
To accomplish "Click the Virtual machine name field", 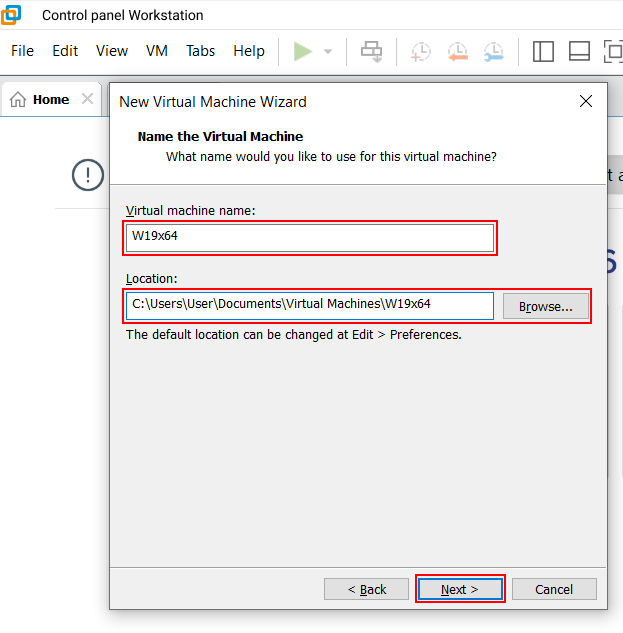I will (x=309, y=238).
